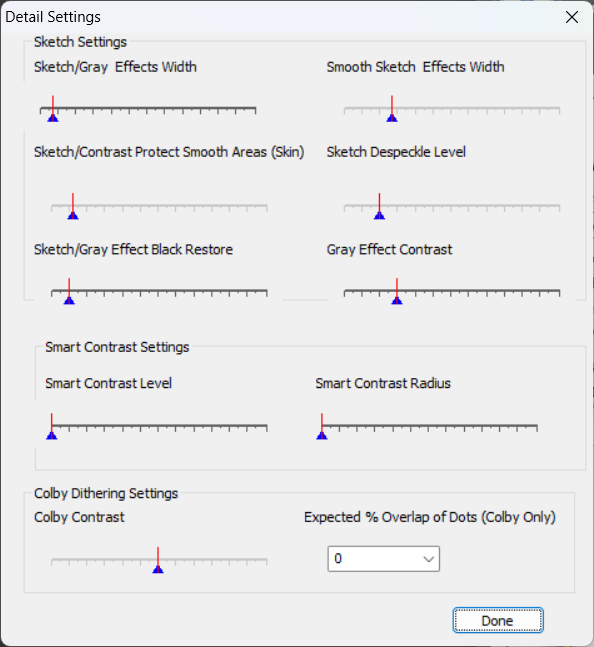Click the Smart Contrast Radius slider handle

click(322, 426)
